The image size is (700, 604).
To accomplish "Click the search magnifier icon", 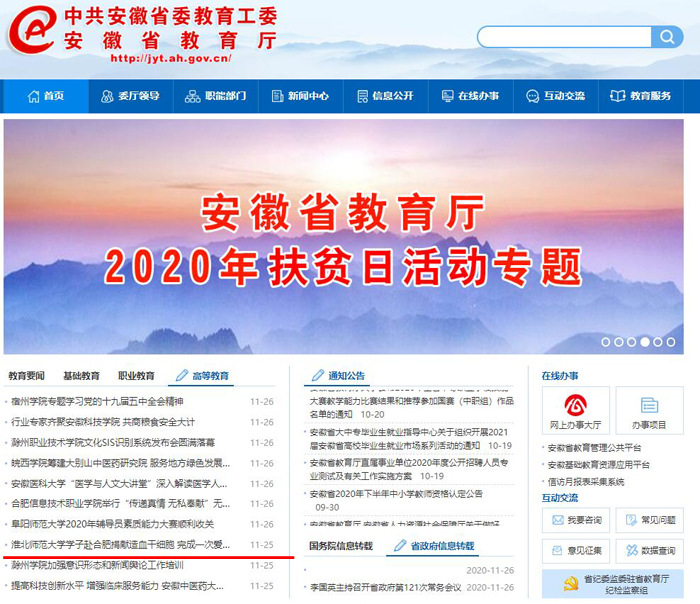I will tap(667, 37).
